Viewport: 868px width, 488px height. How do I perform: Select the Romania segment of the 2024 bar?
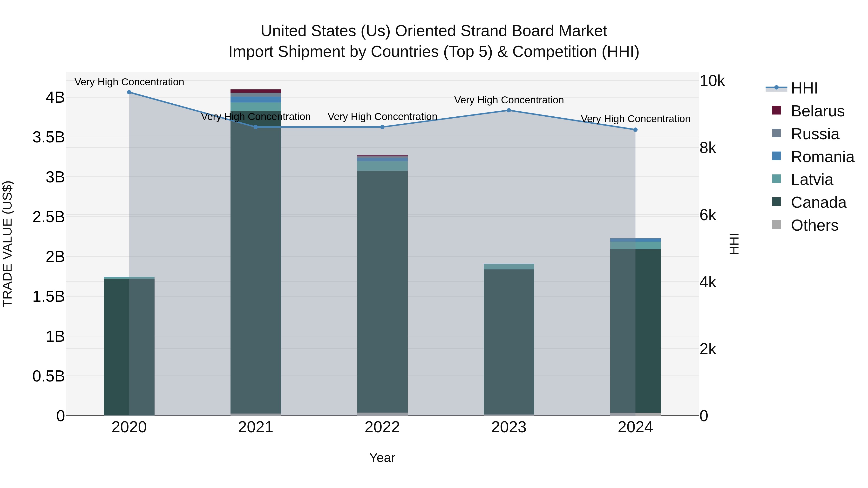[x=635, y=240]
